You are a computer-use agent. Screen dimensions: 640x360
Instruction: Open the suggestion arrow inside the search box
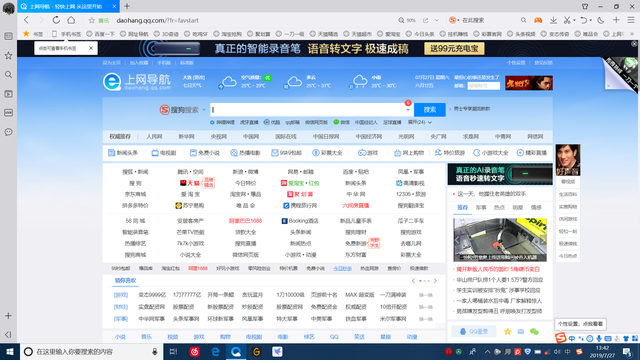(408, 110)
